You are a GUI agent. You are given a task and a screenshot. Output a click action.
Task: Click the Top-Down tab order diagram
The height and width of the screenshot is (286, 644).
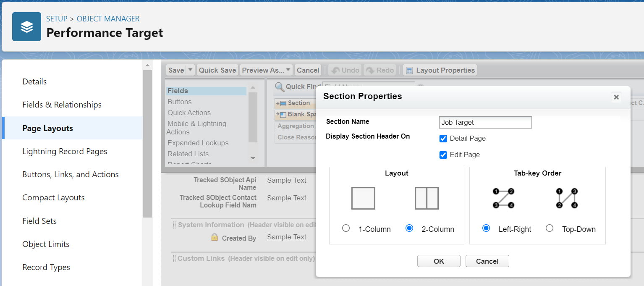567,198
